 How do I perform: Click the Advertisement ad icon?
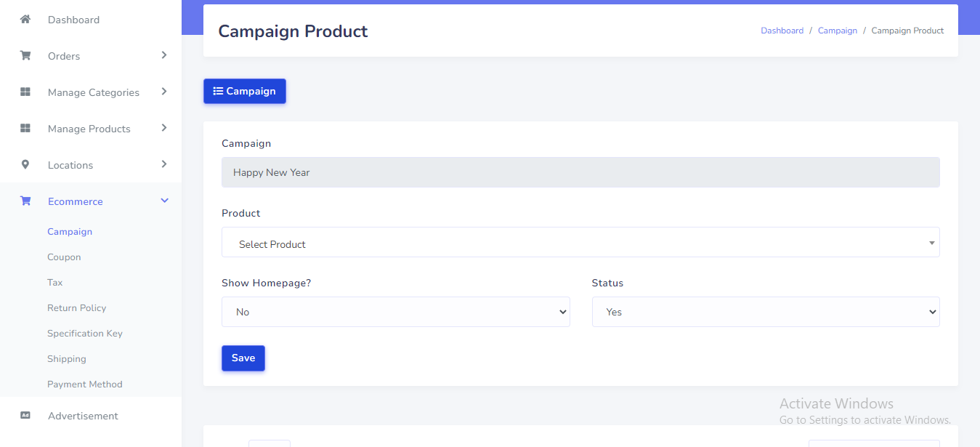pos(25,416)
